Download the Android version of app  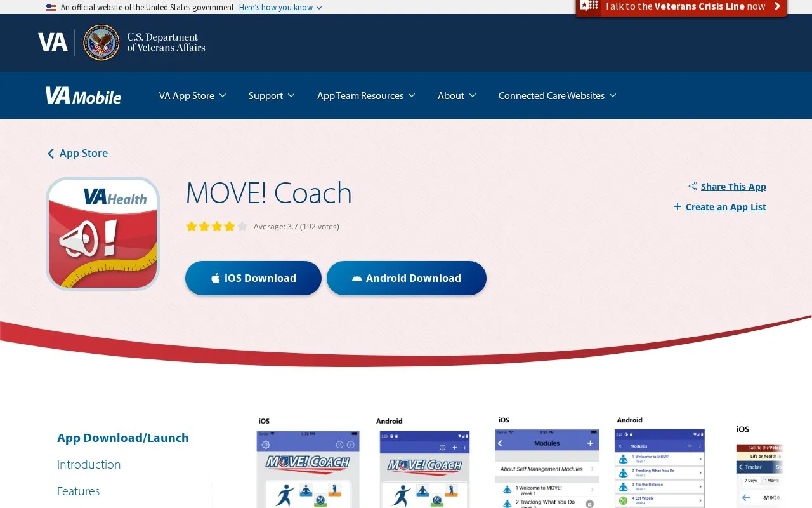[x=407, y=278]
